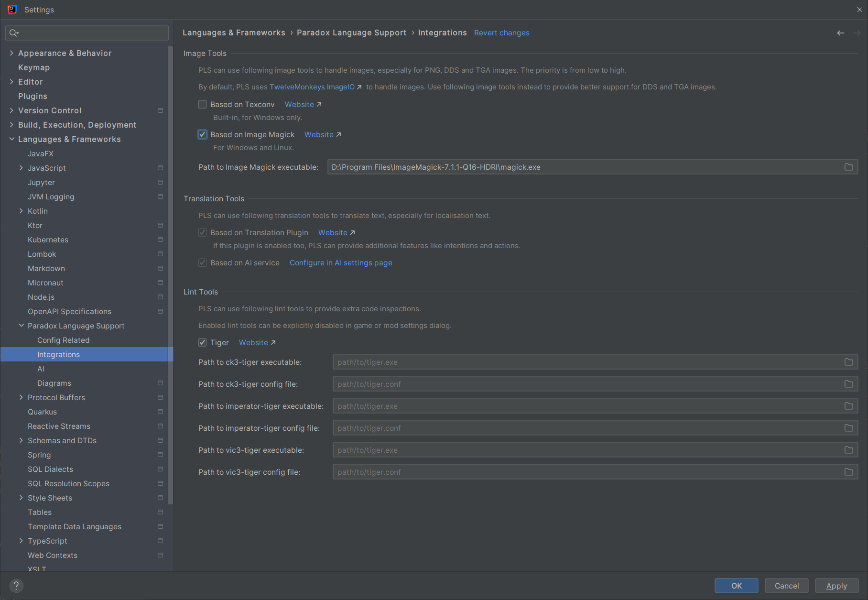Click project-level icon next to Markdown
The width and height of the screenshot is (868, 600).
(160, 268)
